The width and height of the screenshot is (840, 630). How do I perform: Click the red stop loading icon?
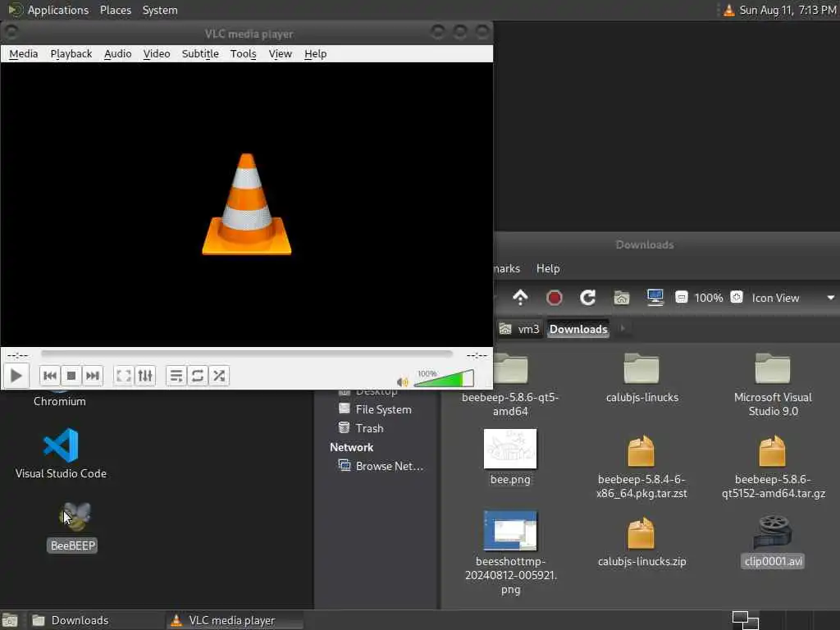554,297
